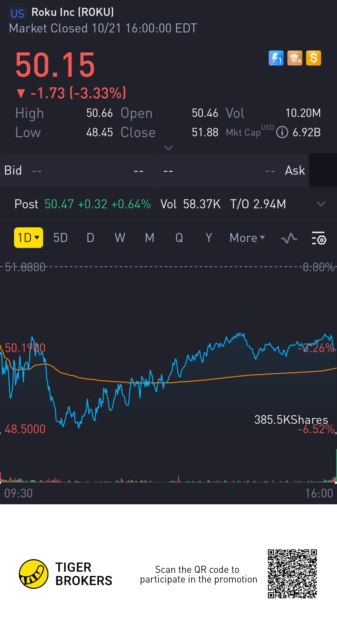
Task: Open the More timeframes dropdown
Action: click(x=247, y=238)
